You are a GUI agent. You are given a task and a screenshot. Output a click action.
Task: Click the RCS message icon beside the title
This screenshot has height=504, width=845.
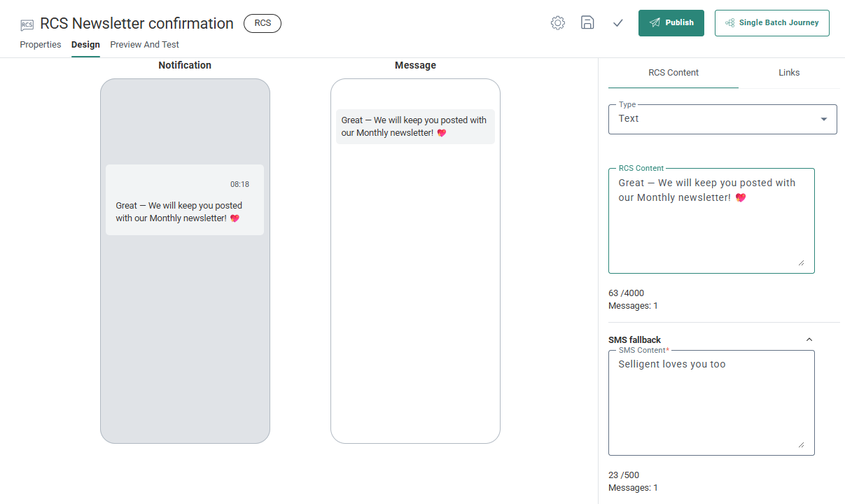[x=27, y=24]
